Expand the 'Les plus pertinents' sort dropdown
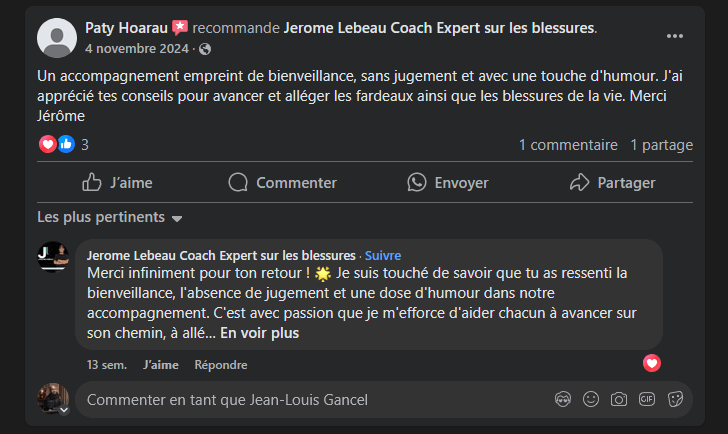The width and height of the screenshot is (728, 434). pyautogui.click(x=110, y=217)
